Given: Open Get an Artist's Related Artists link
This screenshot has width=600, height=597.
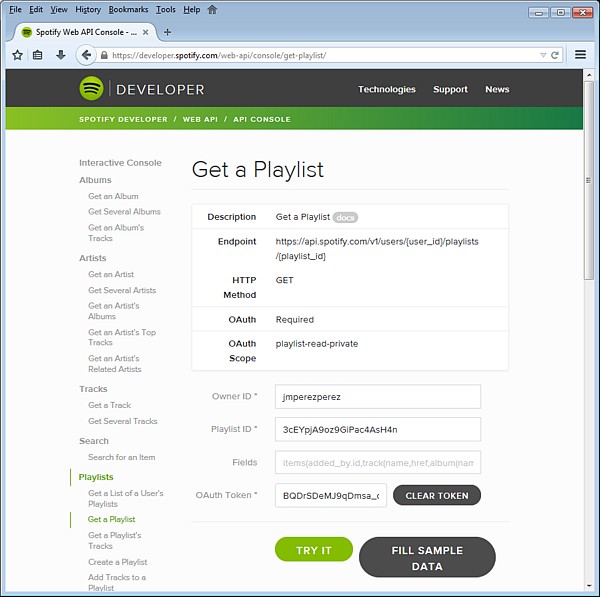Looking at the screenshot, I should (115, 364).
